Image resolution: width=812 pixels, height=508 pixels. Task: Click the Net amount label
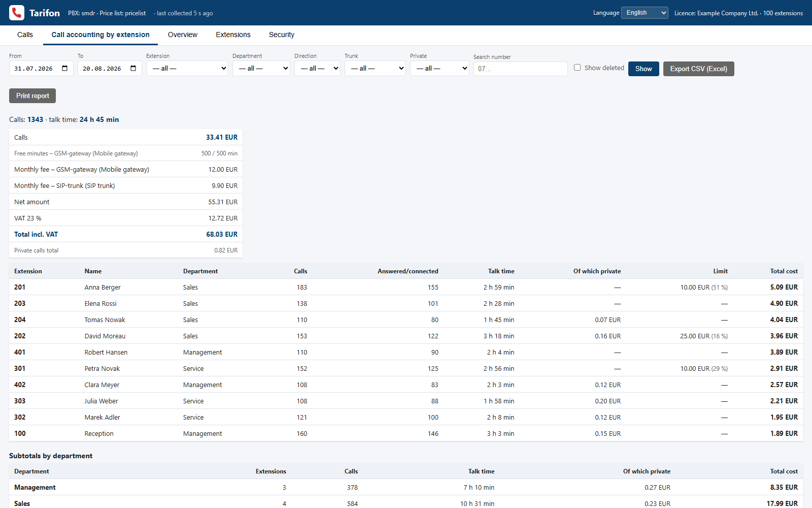pyautogui.click(x=31, y=202)
